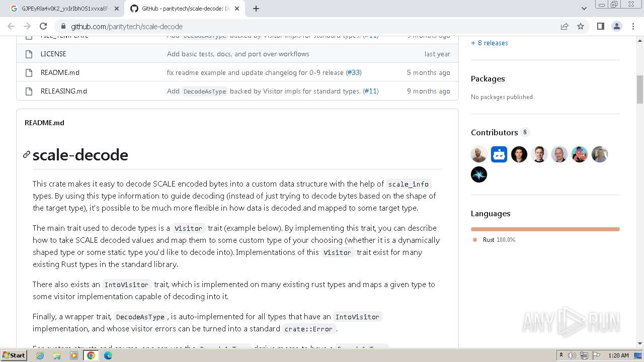Open the first contributor avatar

479,154
